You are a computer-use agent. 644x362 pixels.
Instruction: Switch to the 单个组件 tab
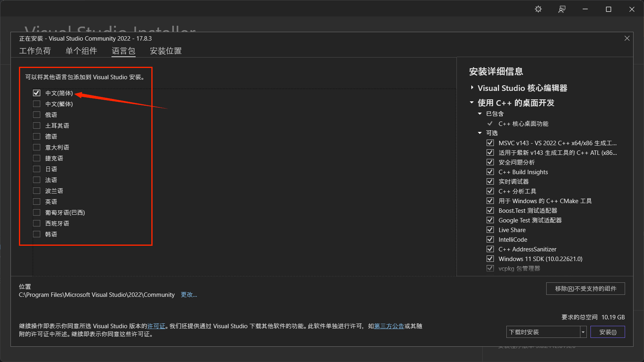point(81,51)
